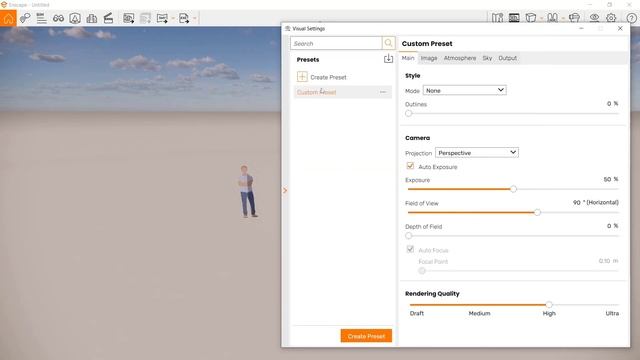Open the BIM info list icon

[x=41, y=18]
